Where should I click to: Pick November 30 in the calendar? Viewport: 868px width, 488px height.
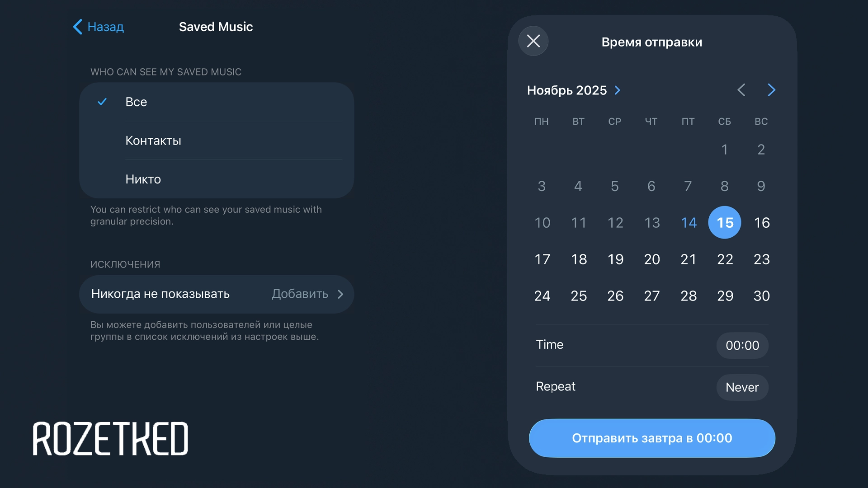click(762, 296)
